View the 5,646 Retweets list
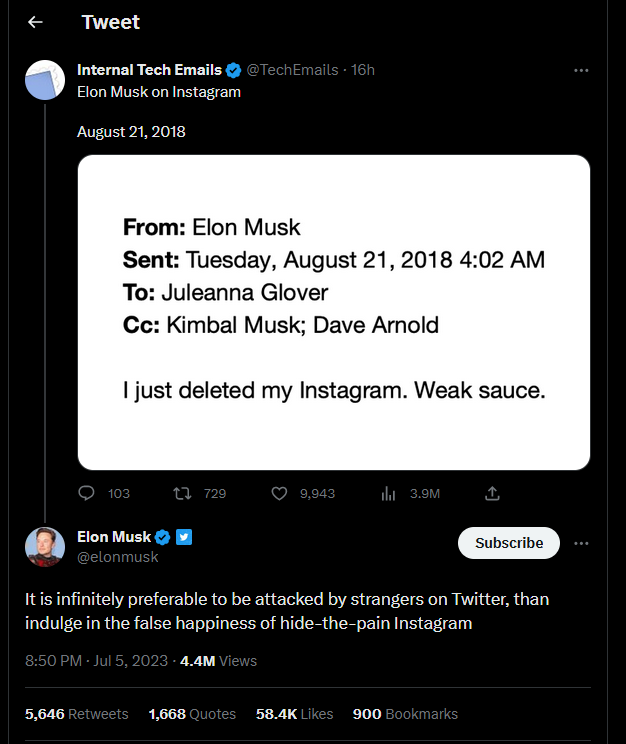The width and height of the screenshot is (626, 744). pyautogui.click(x=76, y=714)
